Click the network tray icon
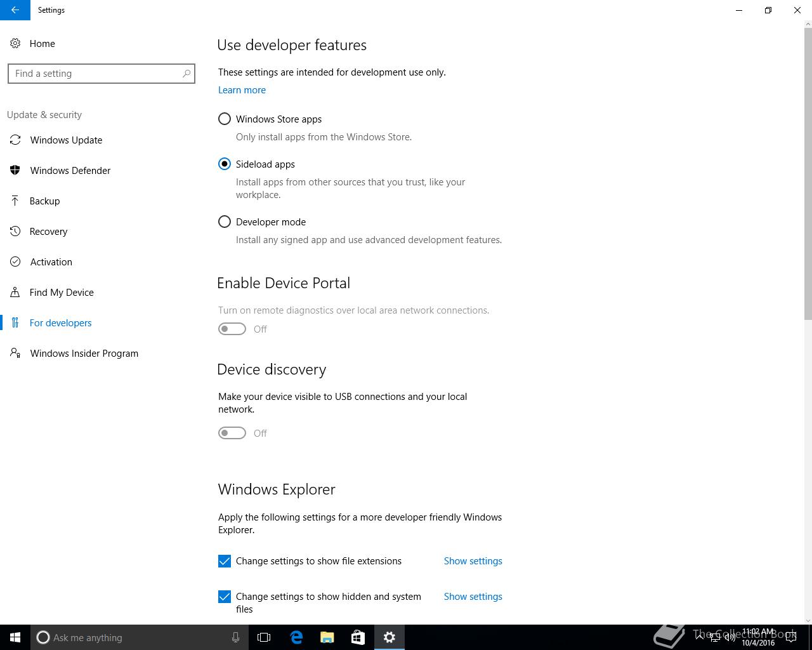 coord(715,637)
